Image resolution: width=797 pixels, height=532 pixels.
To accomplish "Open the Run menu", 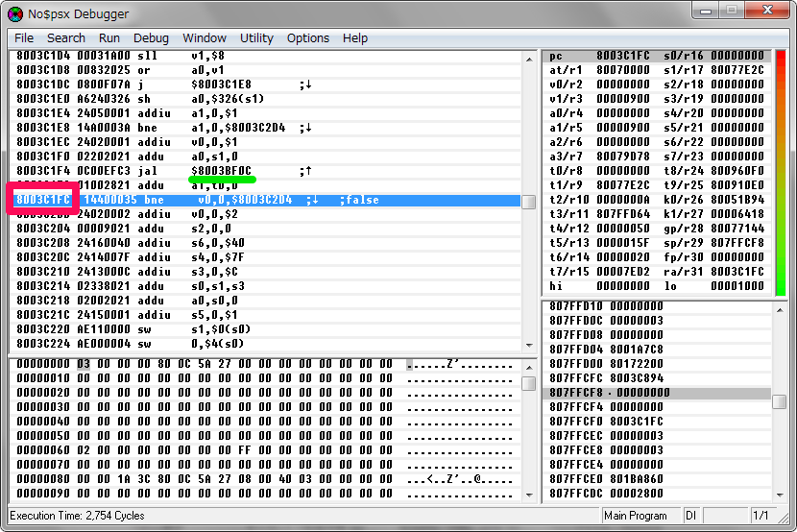I will (x=109, y=38).
